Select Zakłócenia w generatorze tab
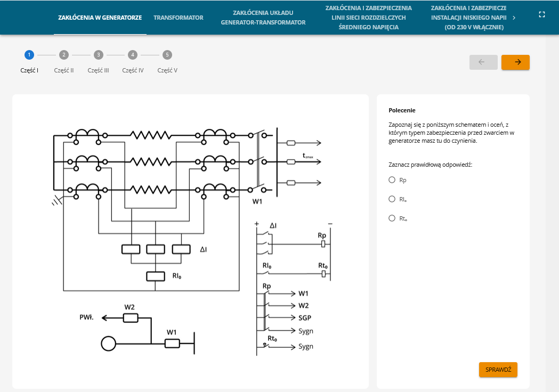The height and width of the screenshot is (392, 559). (x=100, y=18)
